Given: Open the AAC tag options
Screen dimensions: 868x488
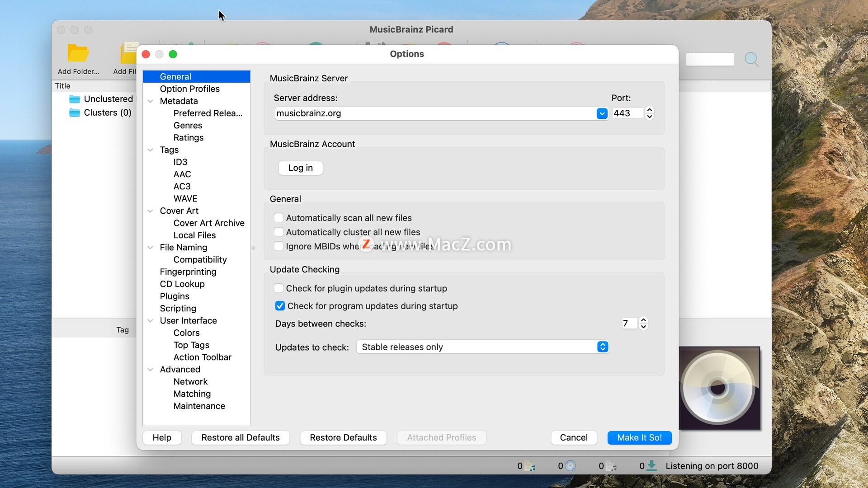Looking at the screenshot, I should point(182,174).
